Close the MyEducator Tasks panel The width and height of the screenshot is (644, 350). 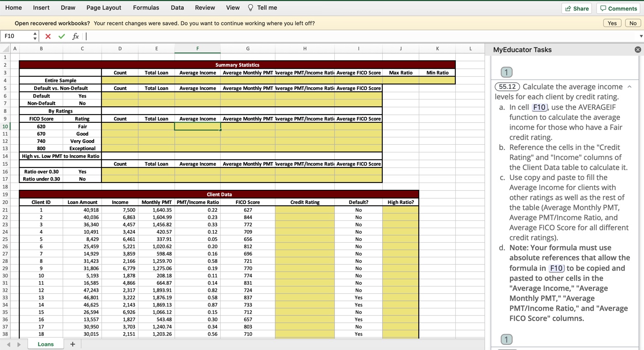[638, 49]
